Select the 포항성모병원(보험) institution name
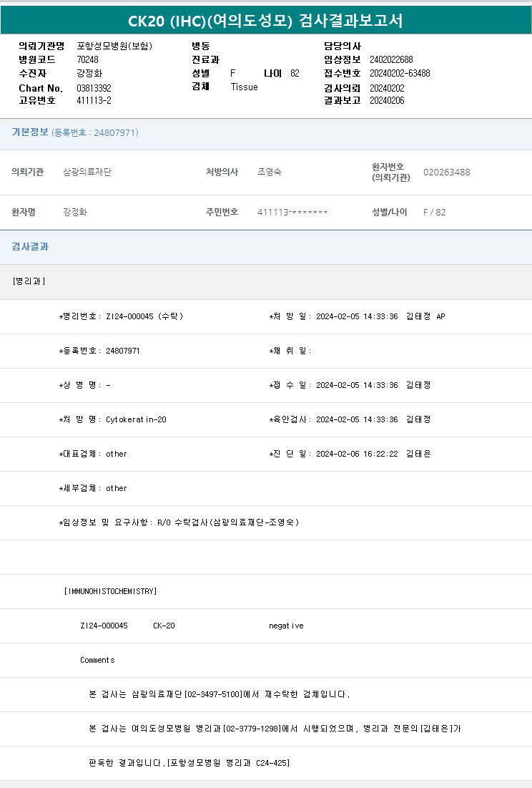 point(114,46)
